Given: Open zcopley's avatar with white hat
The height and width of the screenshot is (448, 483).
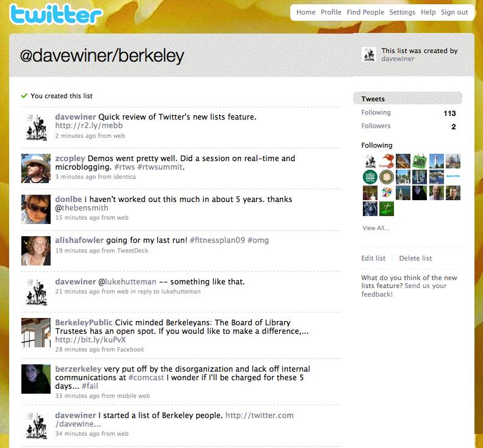Looking at the screenshot, I should click(36, 168).
